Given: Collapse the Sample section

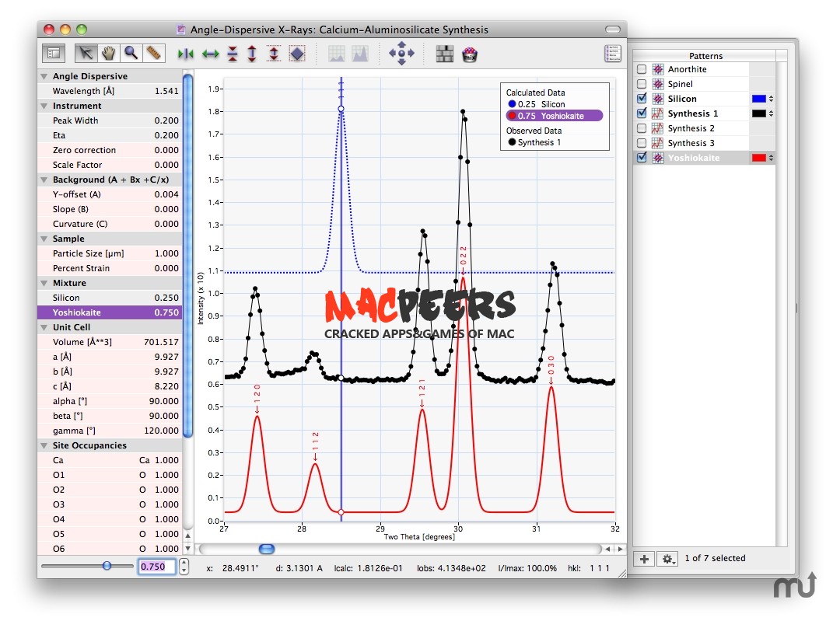Looking at the screenshot, I should [x=44, y=239].
